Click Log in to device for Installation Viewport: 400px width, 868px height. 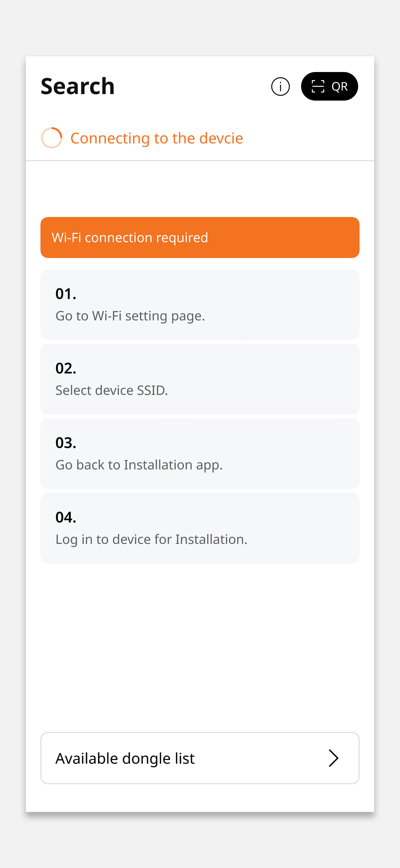tap(151, 540)
